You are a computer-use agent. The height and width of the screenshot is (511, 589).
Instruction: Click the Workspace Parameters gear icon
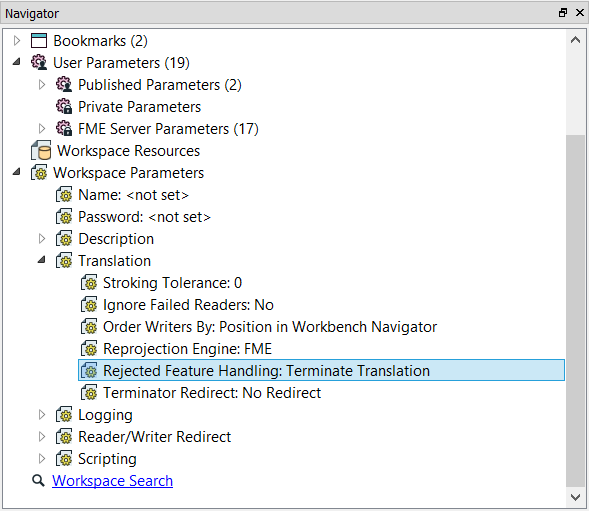click(x=39, y=173)
